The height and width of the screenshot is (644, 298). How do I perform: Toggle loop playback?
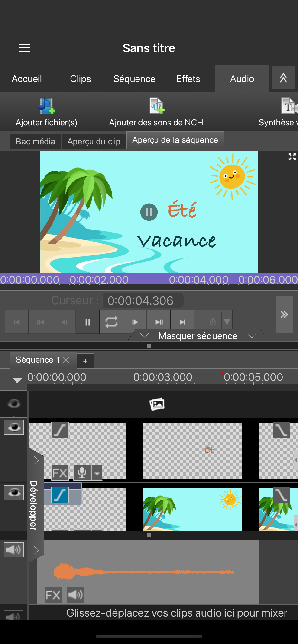coord(111,322)
